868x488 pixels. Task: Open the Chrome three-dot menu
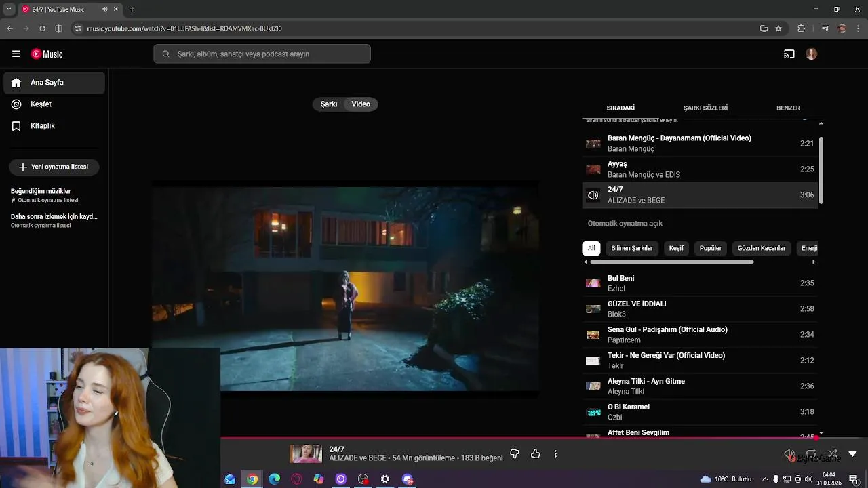858,28
